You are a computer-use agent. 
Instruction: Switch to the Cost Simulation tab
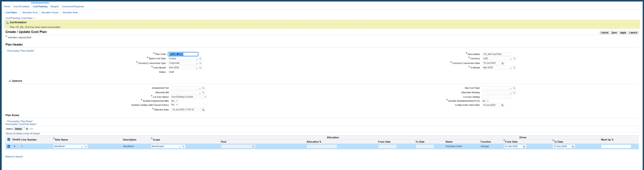21,7
